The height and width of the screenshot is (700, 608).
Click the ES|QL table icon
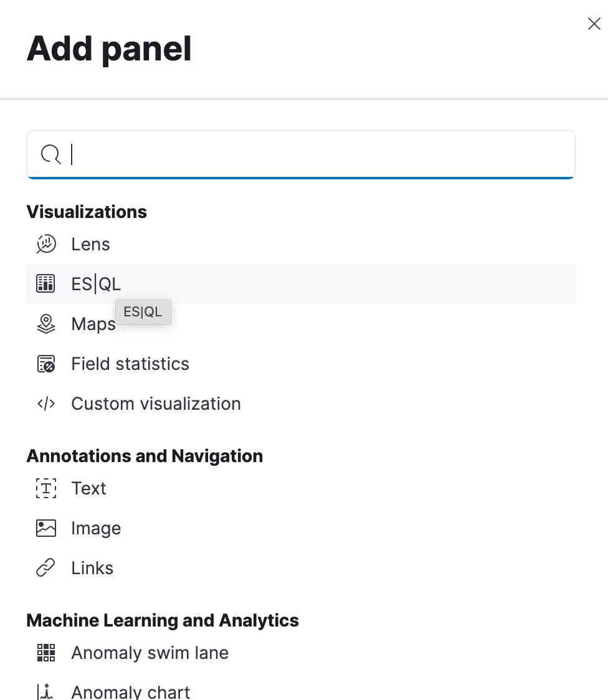tap(46, 283)
